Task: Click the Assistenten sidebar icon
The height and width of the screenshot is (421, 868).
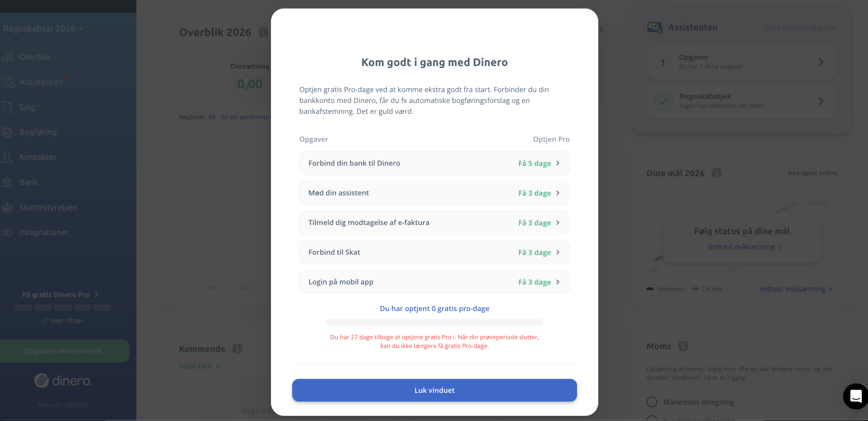Action: tap(8, 82)
